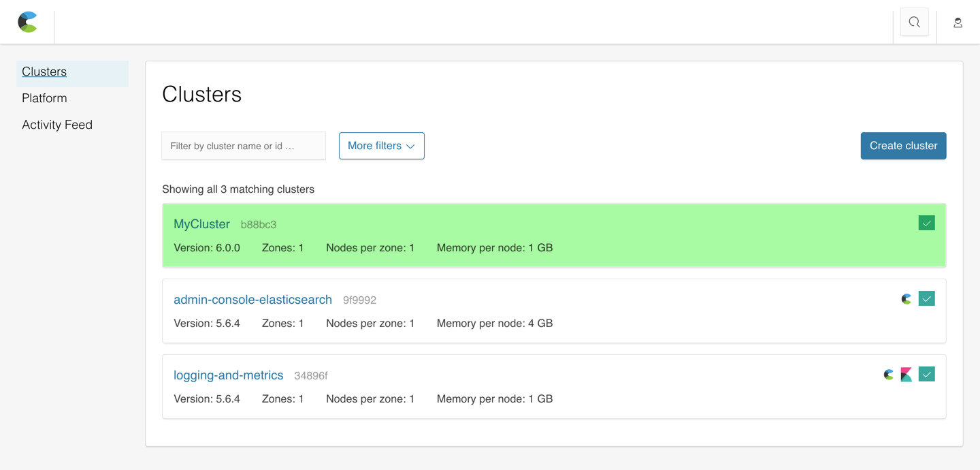Click the cluster ID b88bc3
The image size is (980, 470).
[259, 224]
